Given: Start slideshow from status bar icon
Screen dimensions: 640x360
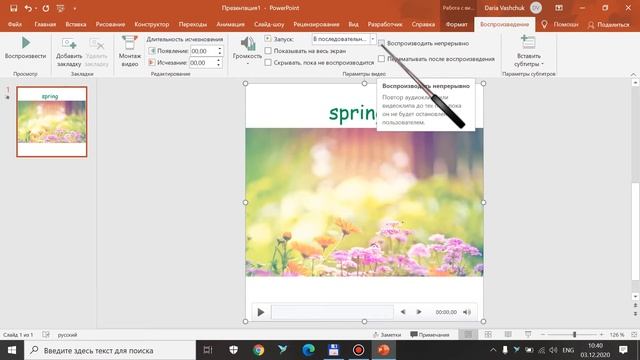Looking at the screenshot, I should tap(528, 335).
